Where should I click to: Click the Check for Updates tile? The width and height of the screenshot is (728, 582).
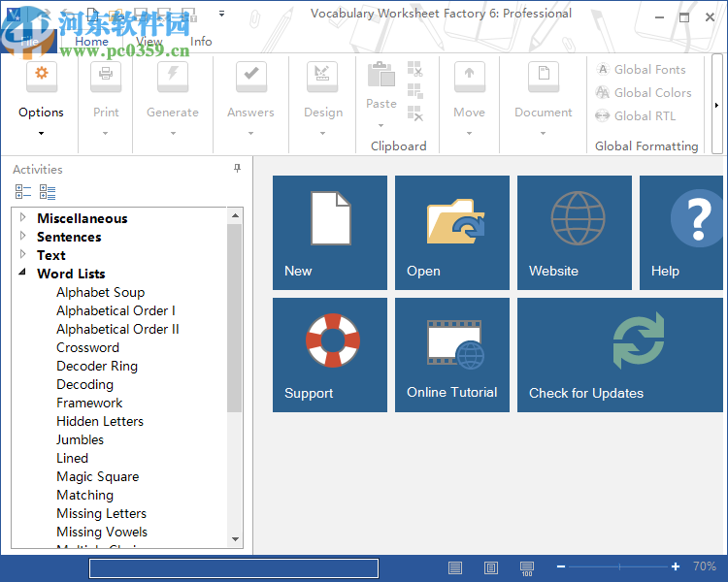[620, 355]
